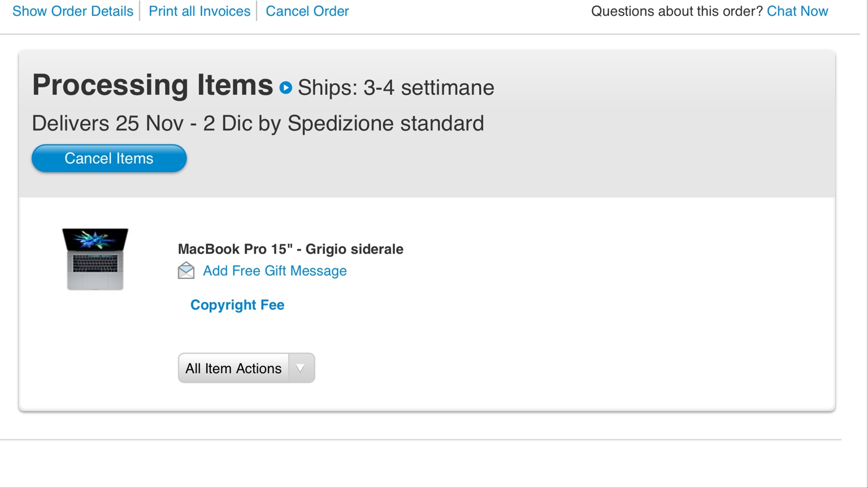
Task: Click the Processing Items heading
Action: point(153,85)
